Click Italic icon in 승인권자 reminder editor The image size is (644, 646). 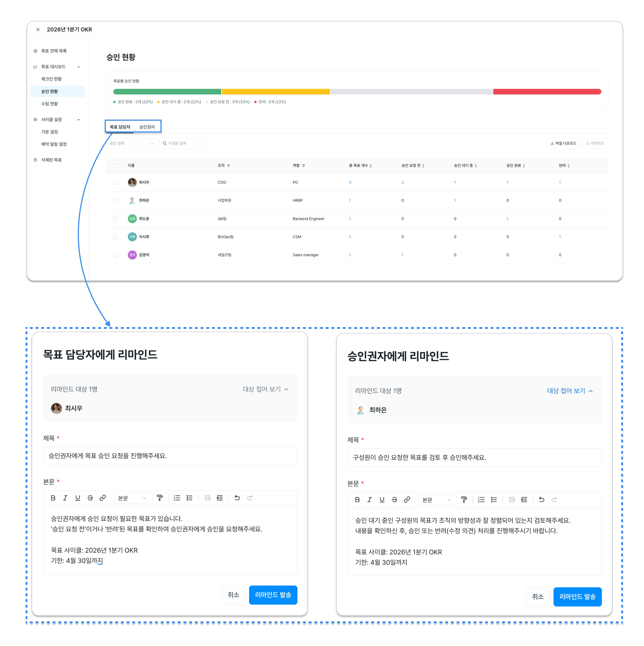tap(370, 500)
